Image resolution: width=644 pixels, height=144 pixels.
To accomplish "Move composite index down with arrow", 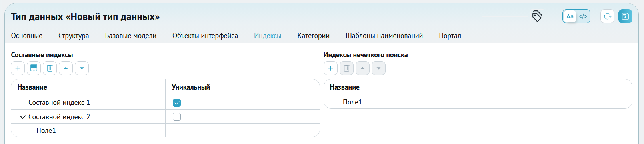I will point(82,68).
